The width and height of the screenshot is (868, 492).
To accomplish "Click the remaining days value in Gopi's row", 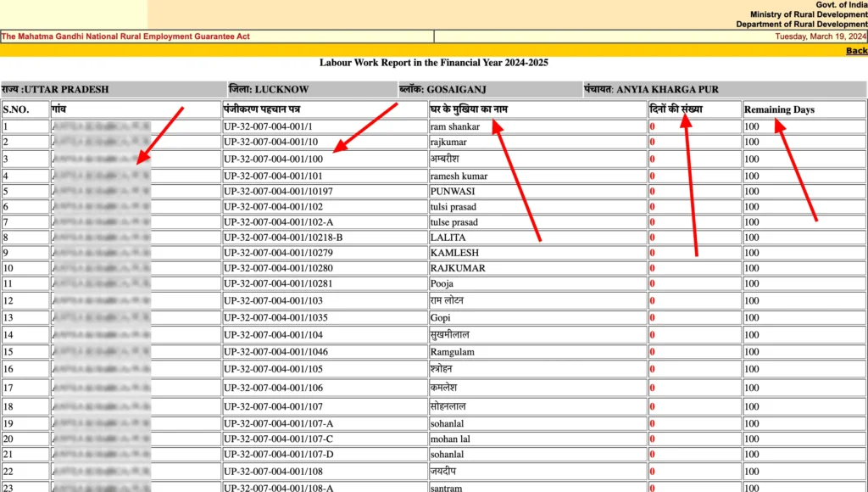I will (752, 317).
